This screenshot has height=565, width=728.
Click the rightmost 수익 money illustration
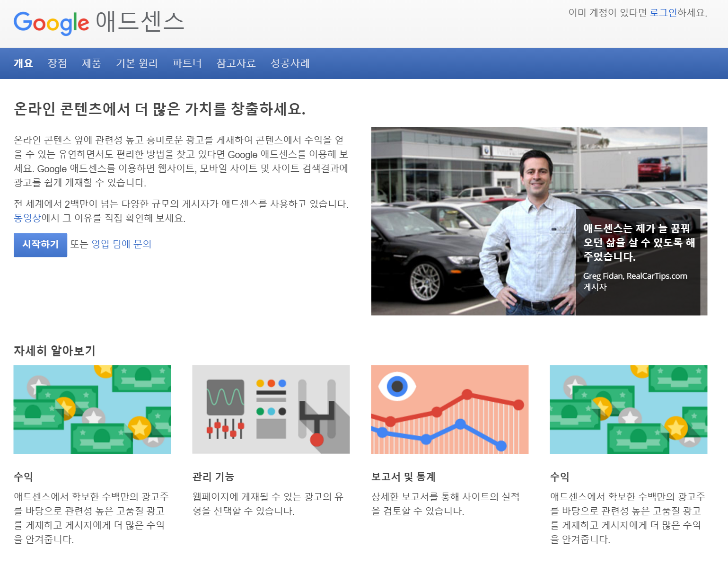(629, 409)
